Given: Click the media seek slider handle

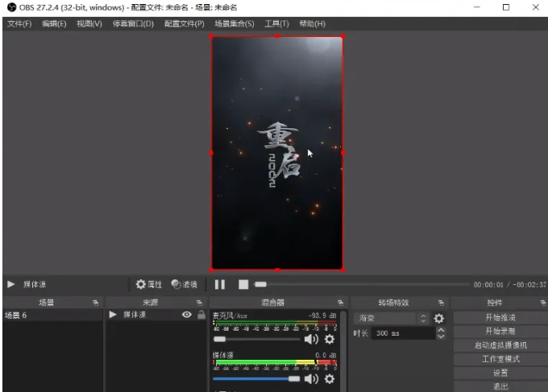Looking at the screenshot, I should point(260,284).
